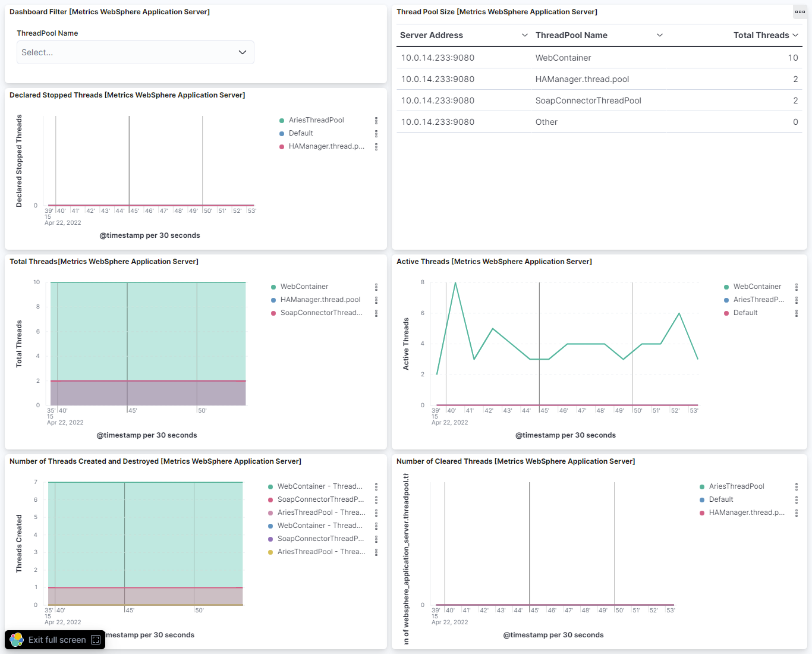Open the Active Threads panel title menu

click(493, 262)
